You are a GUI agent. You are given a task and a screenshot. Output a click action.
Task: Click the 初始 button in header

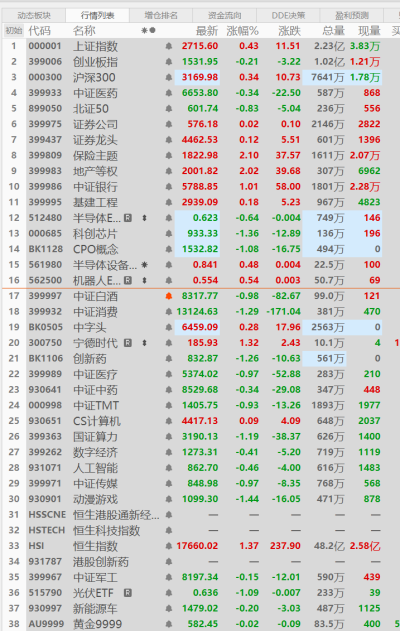pos(14,31)
